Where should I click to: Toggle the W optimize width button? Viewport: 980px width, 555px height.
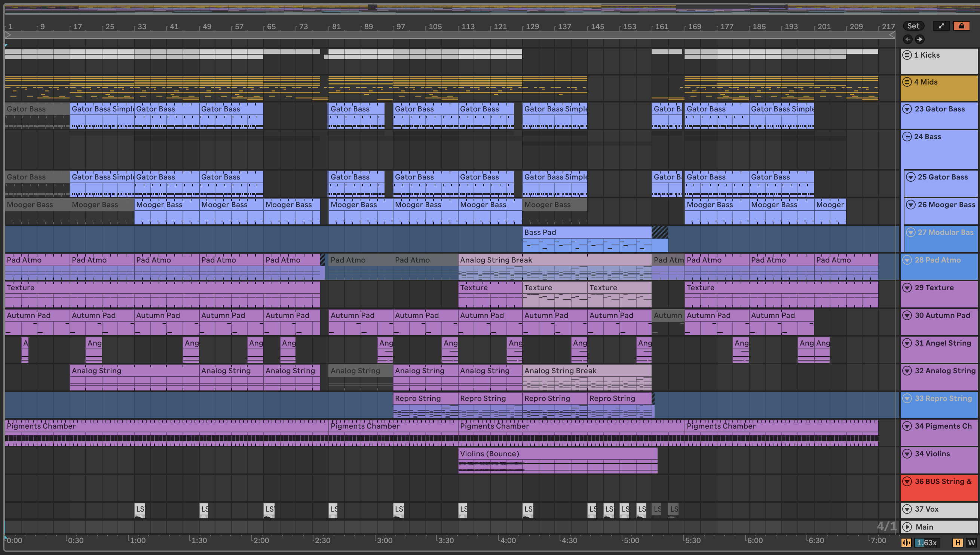click(971, 542)
